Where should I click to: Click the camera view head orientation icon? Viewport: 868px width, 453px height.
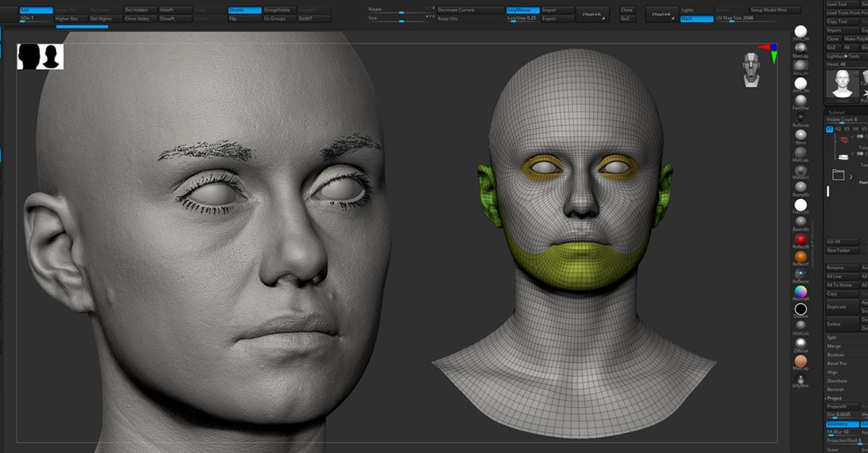point(751,70)
